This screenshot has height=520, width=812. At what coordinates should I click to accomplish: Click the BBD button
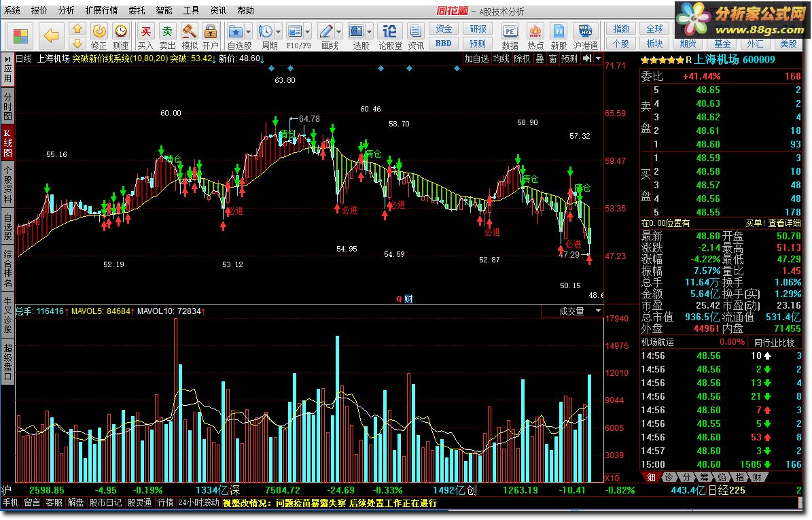pos(443,44)
